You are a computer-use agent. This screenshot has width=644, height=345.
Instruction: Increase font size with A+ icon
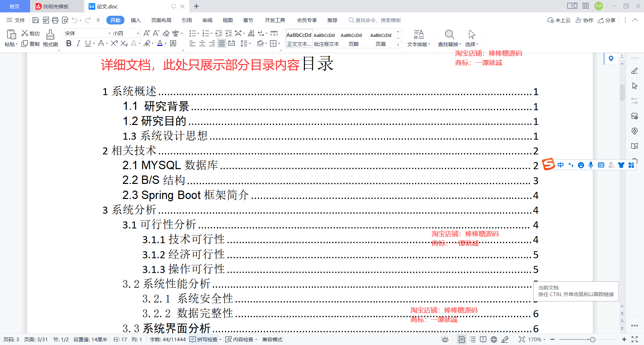click(147, 33)
